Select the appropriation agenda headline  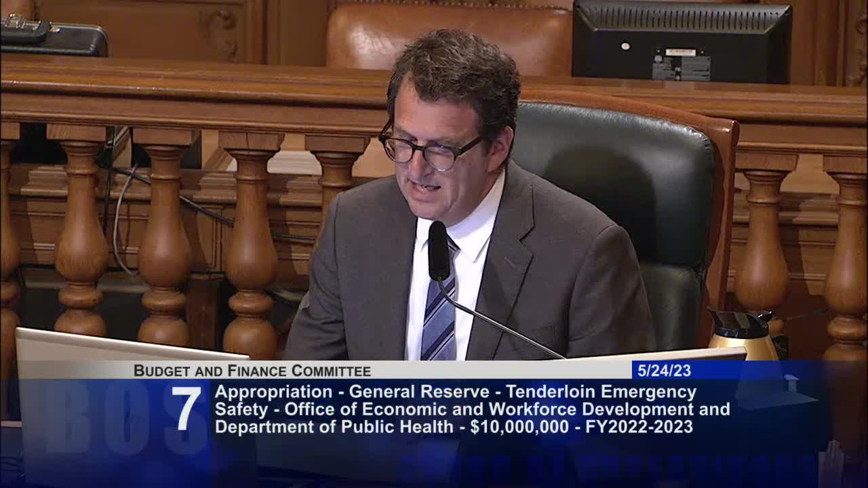(x=454, y=391)
